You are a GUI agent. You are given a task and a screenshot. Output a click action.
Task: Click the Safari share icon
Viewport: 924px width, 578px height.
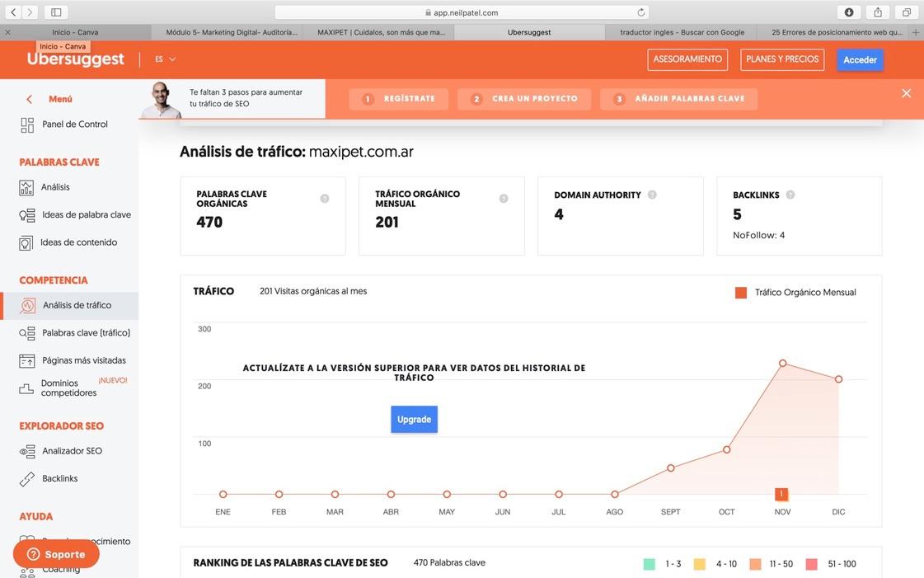click(878, 12)
